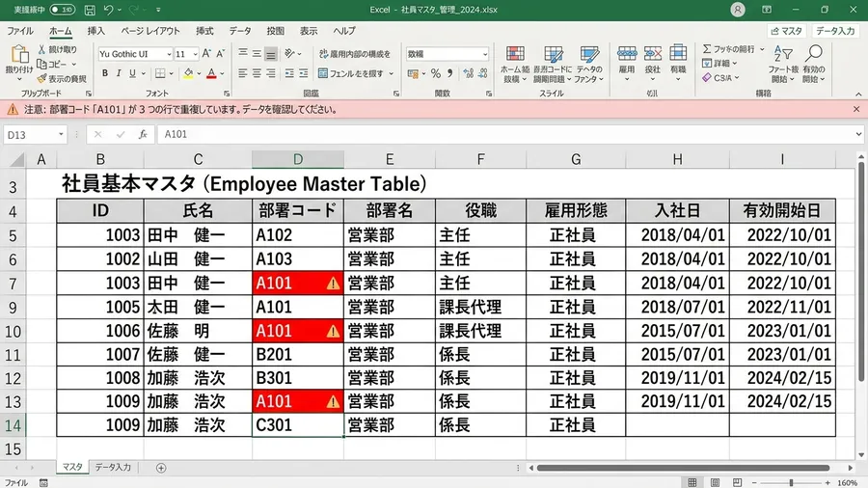Click the Decrease Indent icon

click(289, 73)
